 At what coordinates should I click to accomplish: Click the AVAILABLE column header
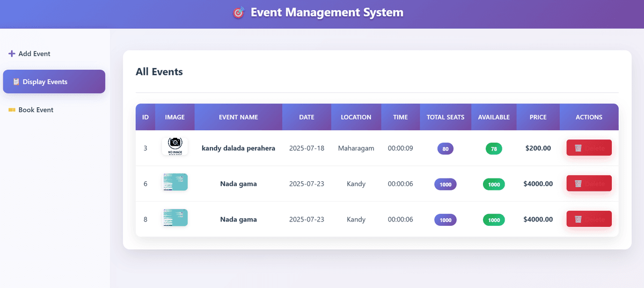tap(494, 117)
